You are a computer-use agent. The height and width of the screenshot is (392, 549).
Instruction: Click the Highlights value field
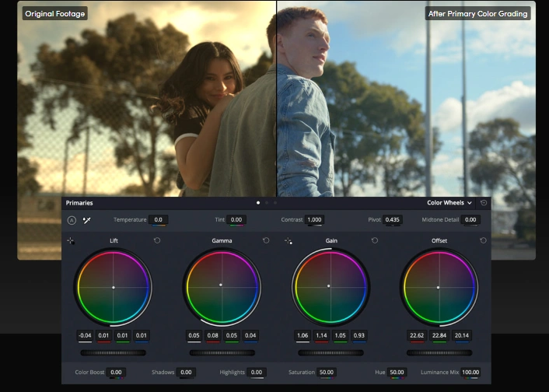(x=257, y=372)
